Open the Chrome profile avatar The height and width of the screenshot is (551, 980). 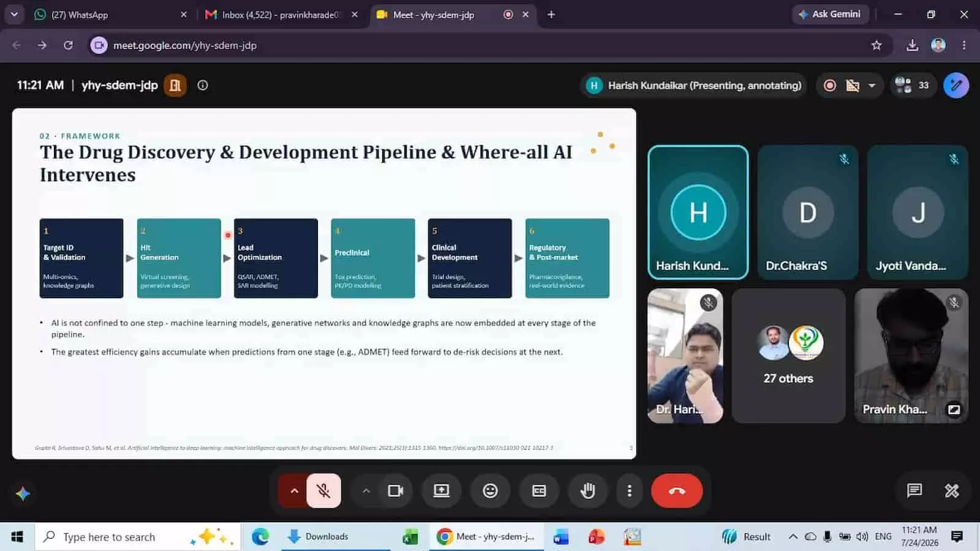[x=938, y=45]
